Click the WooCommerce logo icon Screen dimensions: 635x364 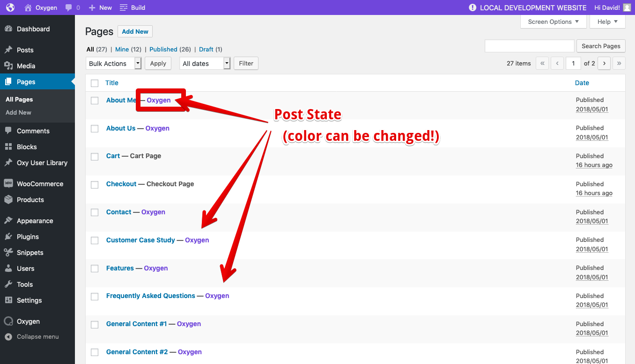(x=8, y=184)
